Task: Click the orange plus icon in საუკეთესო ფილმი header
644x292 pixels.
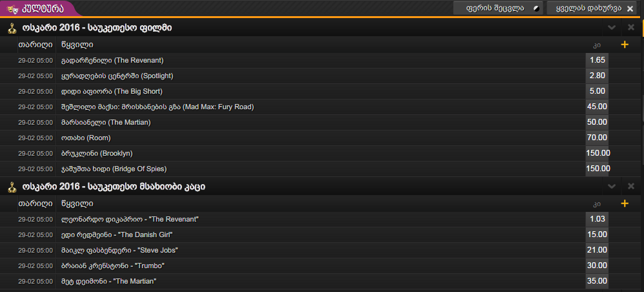Action: [625, 45]
